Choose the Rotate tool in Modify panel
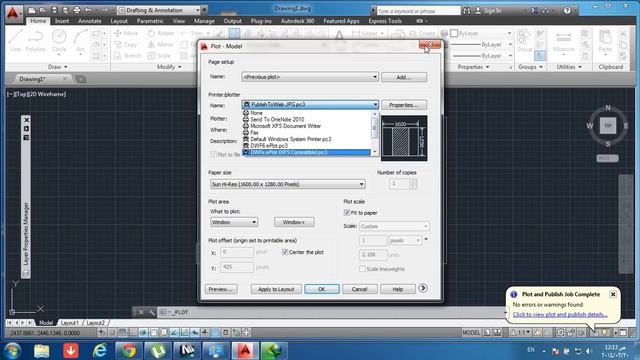 160,33
